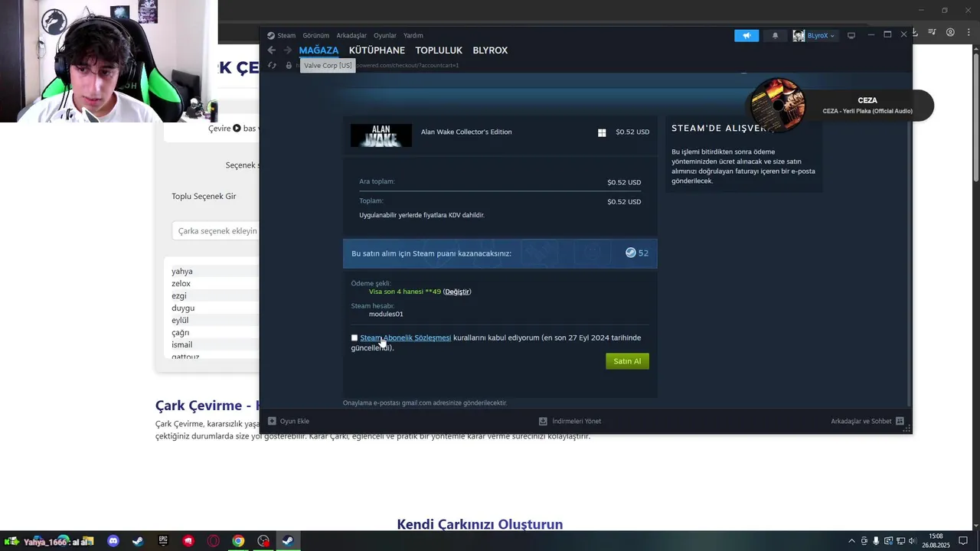Viewport: 980px width, 551px height.
Task: Show hidden system tray icons
Action: coord(853,541)
